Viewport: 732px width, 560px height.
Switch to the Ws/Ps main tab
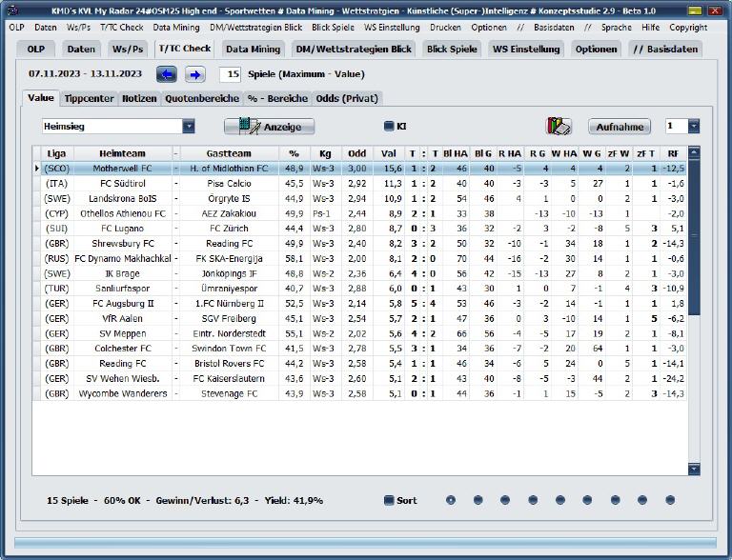pyautogui.click(x=128, y=49)
